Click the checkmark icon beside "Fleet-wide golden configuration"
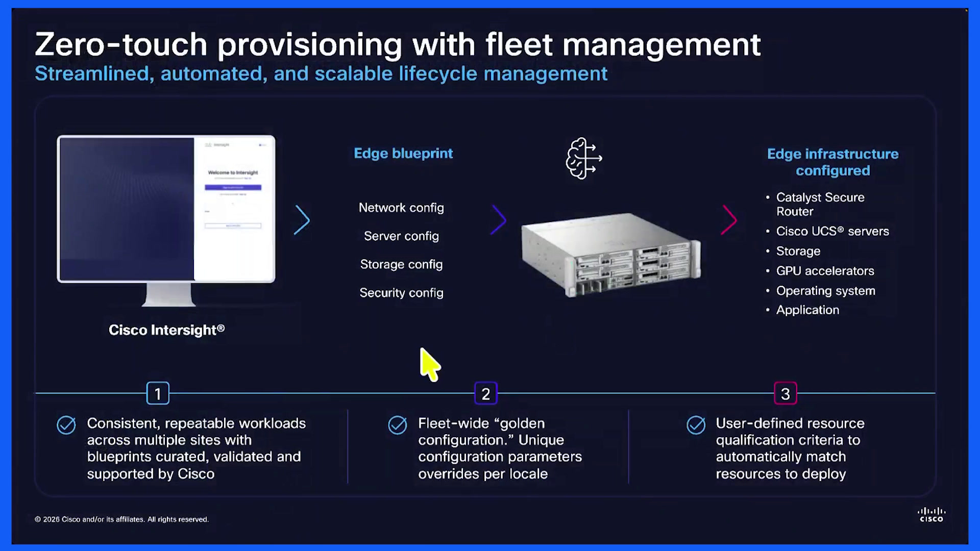Viewport: 980px width, 551px height. 398,424
